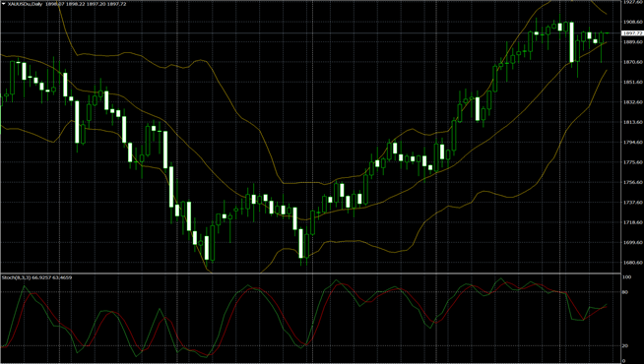Click the stochastic 20 level label
The height and width of the screenshot is (364, 644).
tap(625, 346)
